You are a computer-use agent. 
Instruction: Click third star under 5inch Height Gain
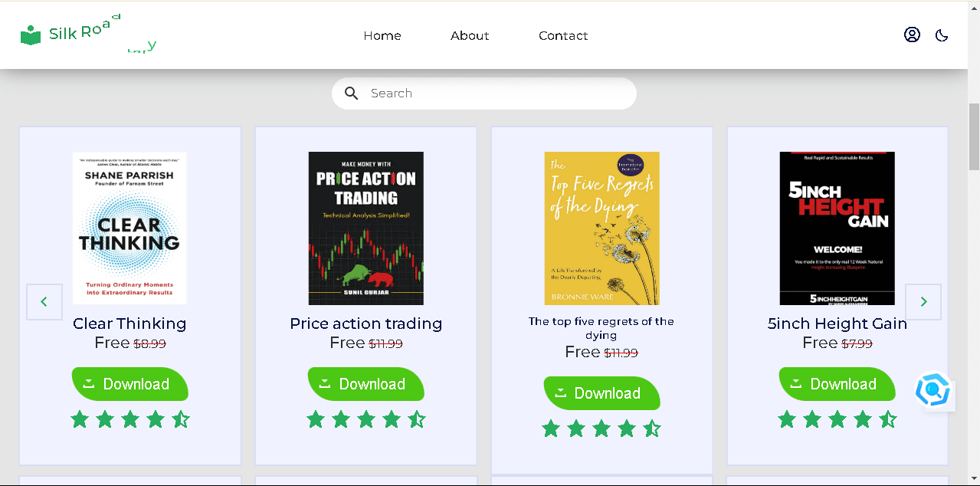pyautogui.click(x=837, y=419)
